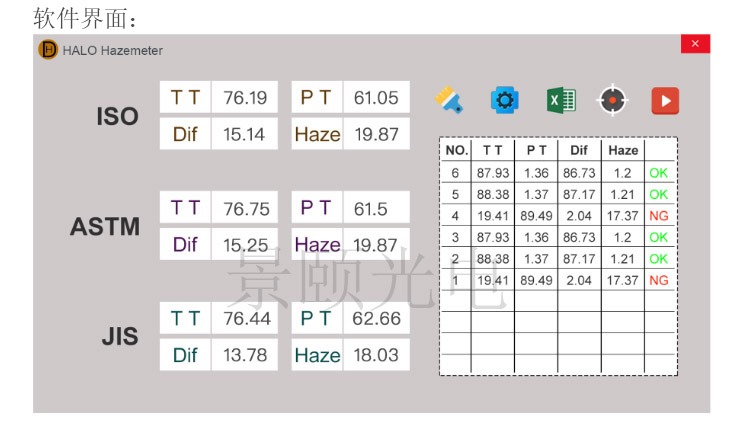Click the row 1 NG status
750x436 pixels.
(x=659, y=280)
